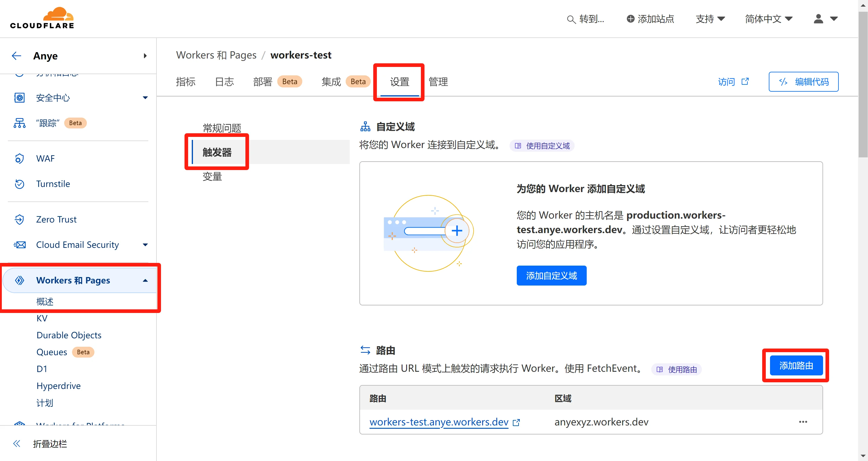Click the back arrow next to Anye
The width and height of the screenshot is (868, 461).
[x=17, y=55]
